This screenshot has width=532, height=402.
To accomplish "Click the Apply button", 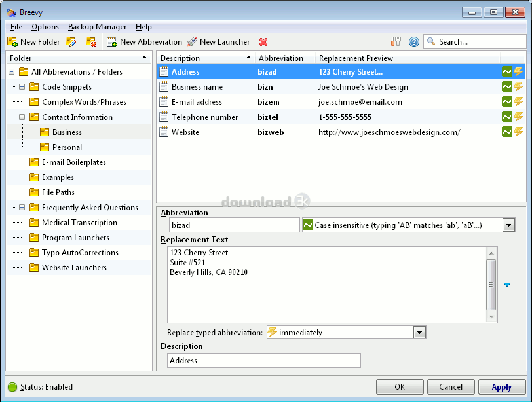I will pos(502,387).
